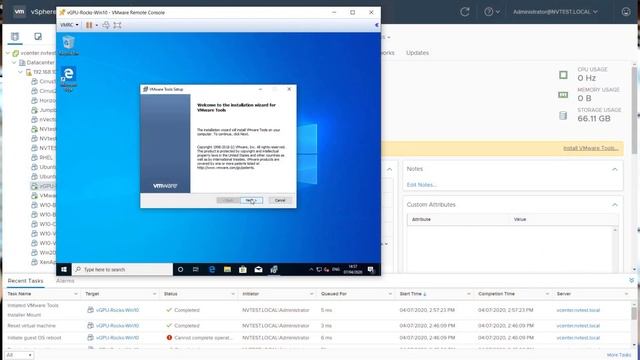Viewport: 640px width, 360px height.
Task: Click the smiley feedback icon in the vSphere header
Action: tap(626, 12)
